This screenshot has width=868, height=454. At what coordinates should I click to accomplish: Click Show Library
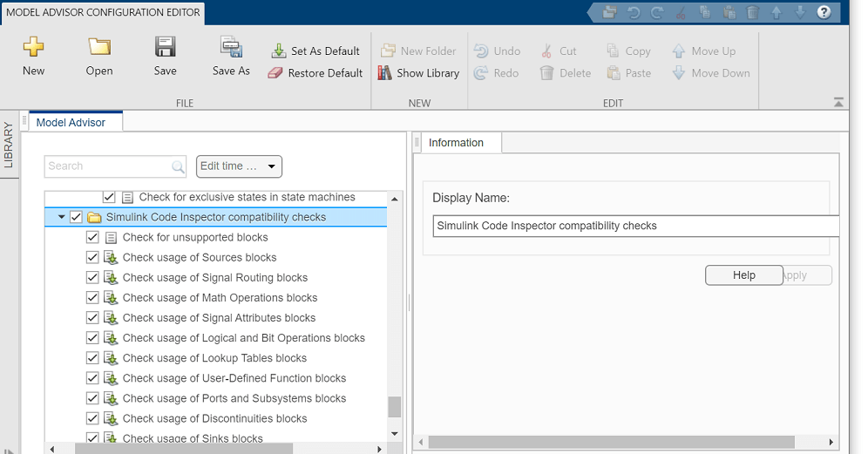(418, 73)
